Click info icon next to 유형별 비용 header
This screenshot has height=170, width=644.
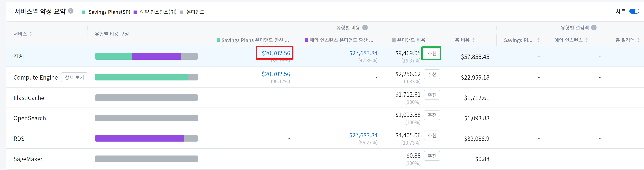pyautogui.click(x=365, y=28)
